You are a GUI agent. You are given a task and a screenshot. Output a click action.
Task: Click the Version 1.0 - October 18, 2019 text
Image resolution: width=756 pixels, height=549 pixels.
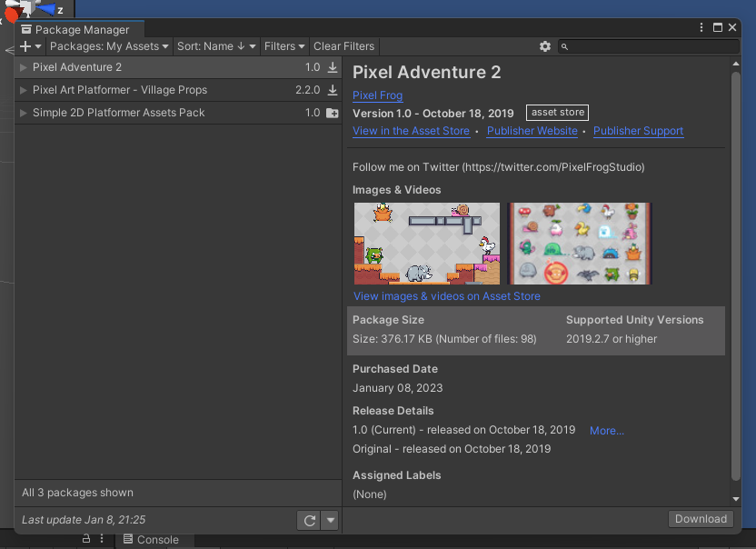(x=433, y=114)
